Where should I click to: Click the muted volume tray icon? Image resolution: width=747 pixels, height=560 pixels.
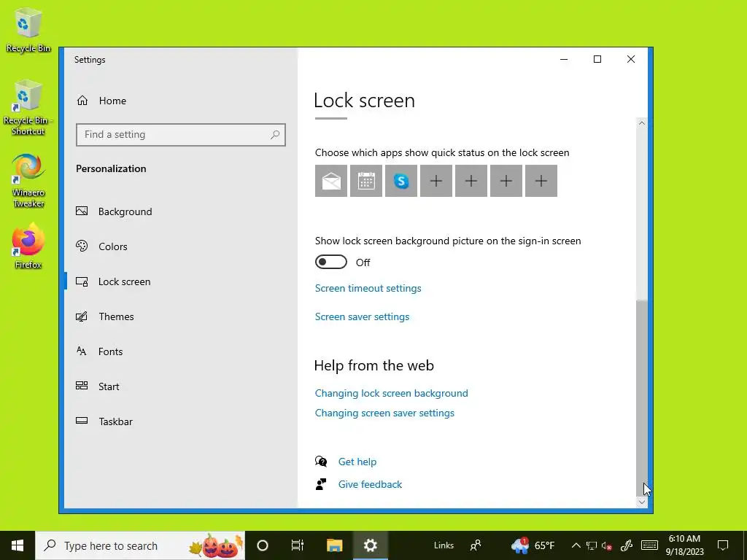606,545
